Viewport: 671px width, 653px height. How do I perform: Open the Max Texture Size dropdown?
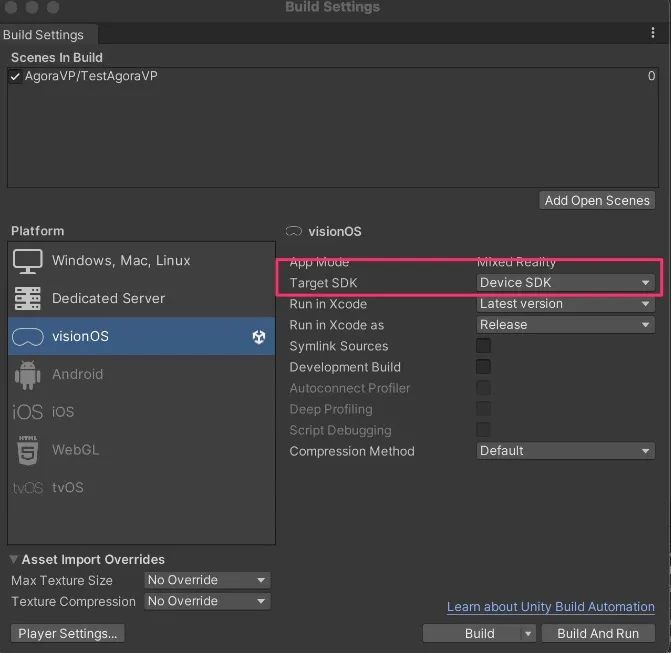click(207, 580)
